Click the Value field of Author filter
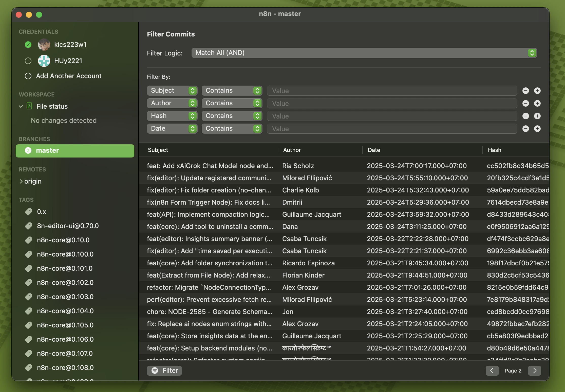The height and width of the screenshot is (392, 565). click(392, 103)
